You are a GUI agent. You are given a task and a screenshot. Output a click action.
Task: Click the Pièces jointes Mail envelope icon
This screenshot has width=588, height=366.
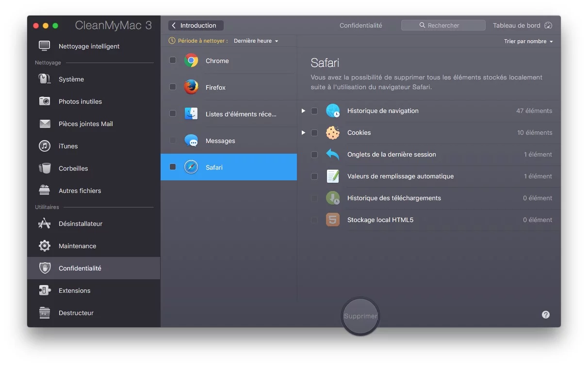pyautogui.click(x=45, y=124)
